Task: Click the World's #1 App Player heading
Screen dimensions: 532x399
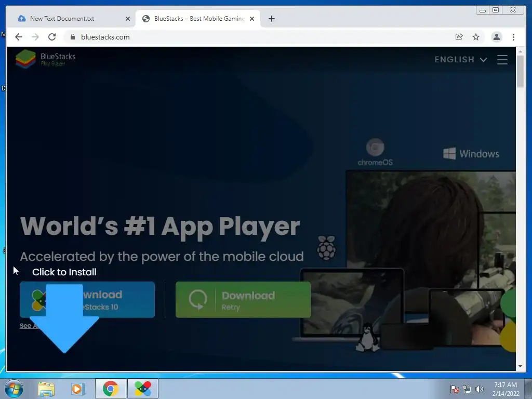Action: tap(160, 227)
